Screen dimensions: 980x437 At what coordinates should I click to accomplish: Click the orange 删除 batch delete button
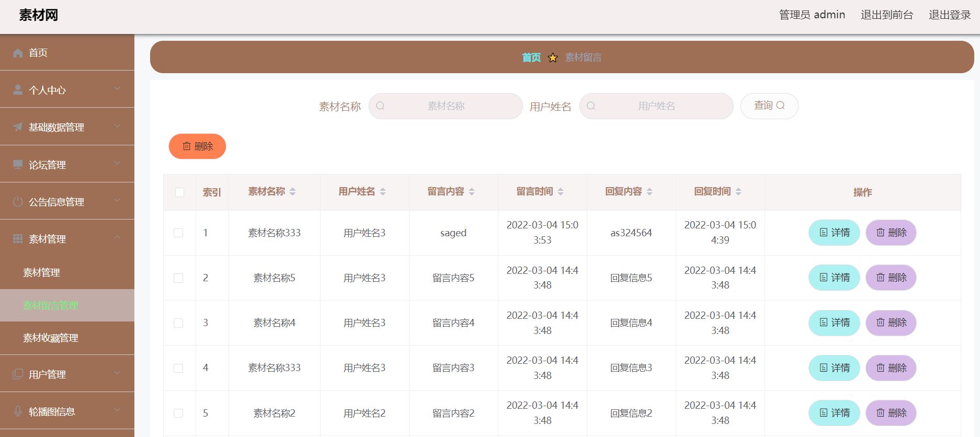[x=197, y=146]
